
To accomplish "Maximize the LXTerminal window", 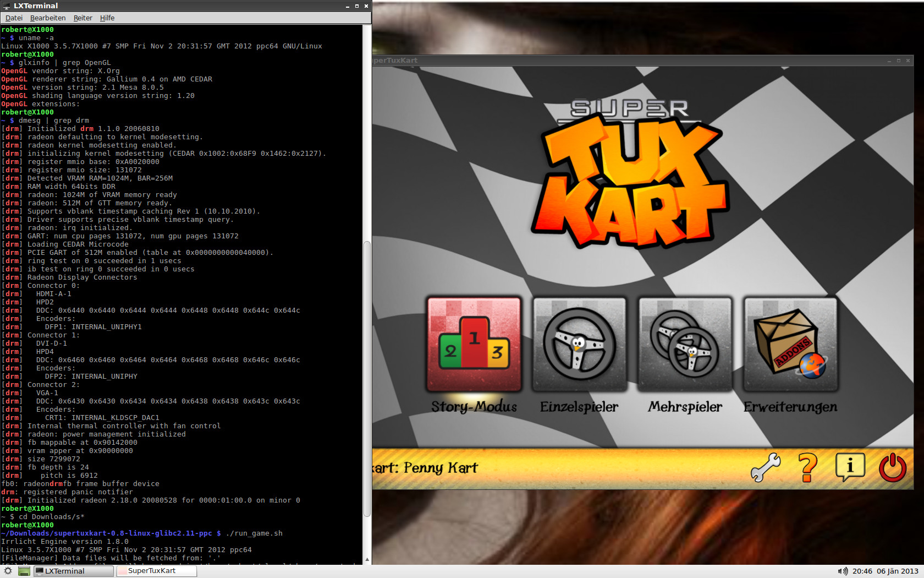I will (x=357, y=6).
